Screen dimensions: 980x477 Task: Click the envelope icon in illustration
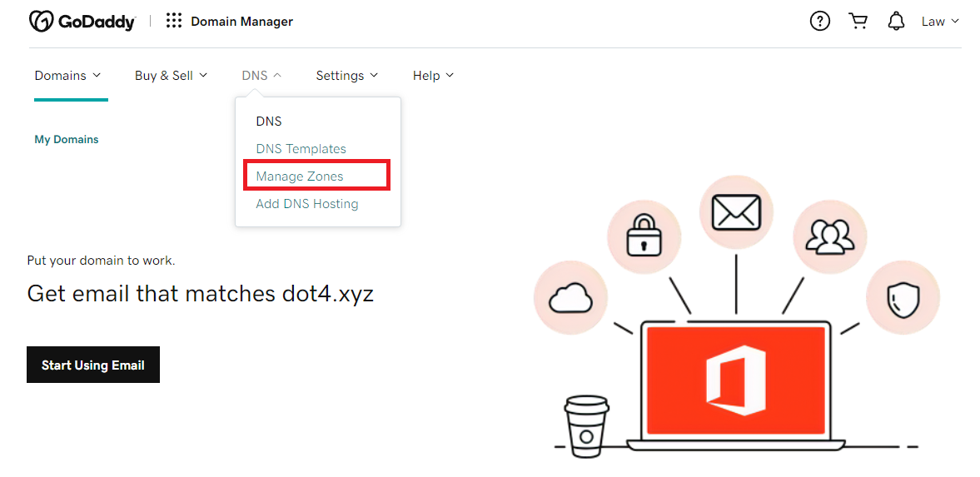click(736, 212)
